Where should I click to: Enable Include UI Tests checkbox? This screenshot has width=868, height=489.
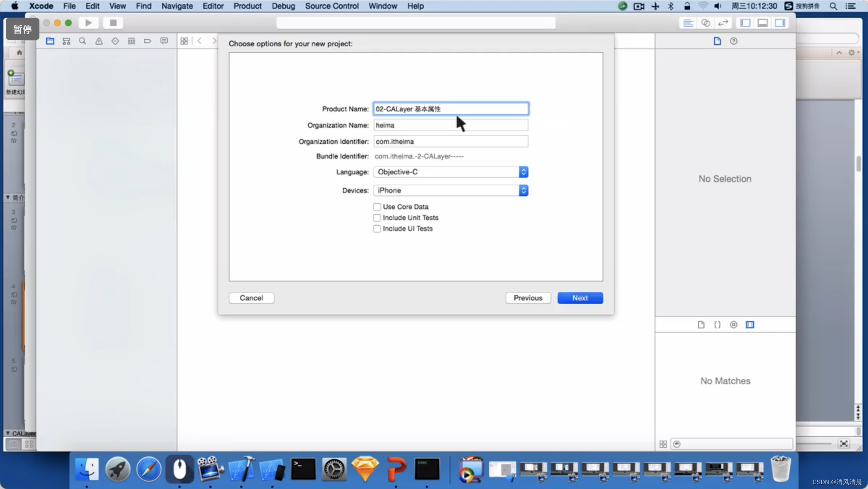coord(376,228)
